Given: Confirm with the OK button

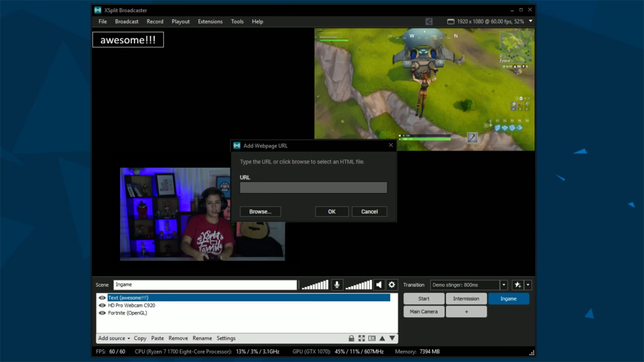Looking at the screenshot, I should (332, 211).
